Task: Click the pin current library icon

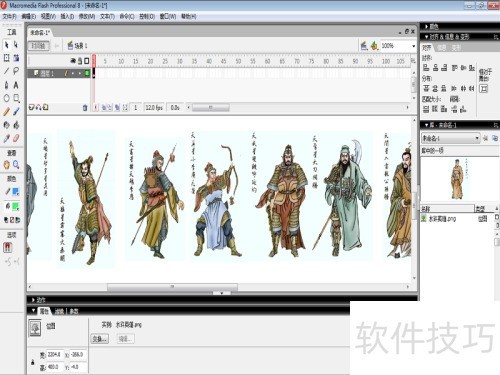Action: point(486,138)
